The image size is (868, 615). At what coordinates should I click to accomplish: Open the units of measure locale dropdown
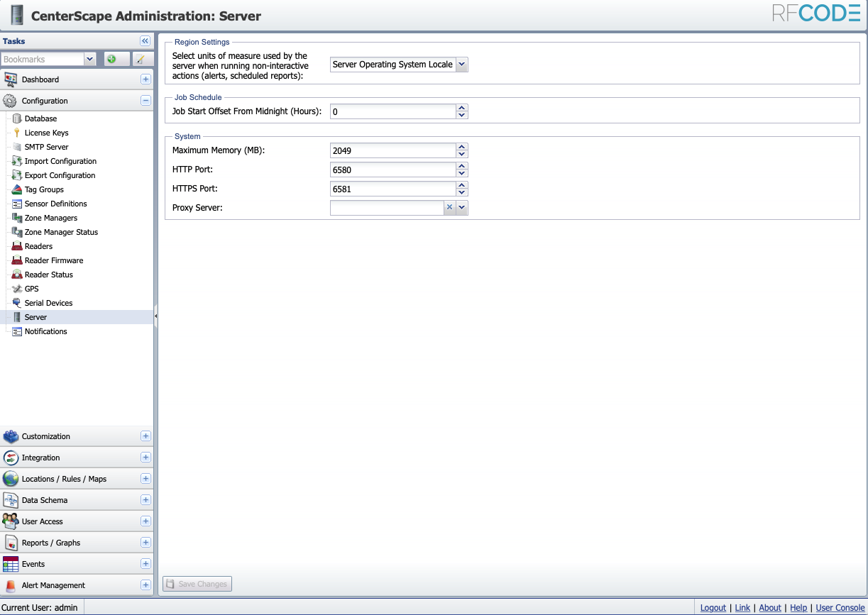click(461, 65)
